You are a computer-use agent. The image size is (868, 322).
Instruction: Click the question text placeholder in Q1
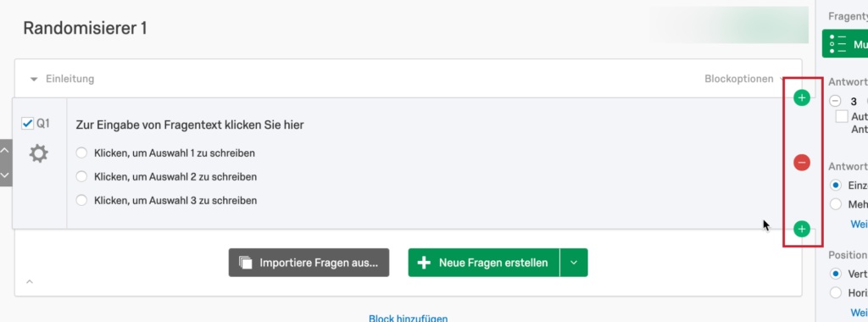pos(190,125)
